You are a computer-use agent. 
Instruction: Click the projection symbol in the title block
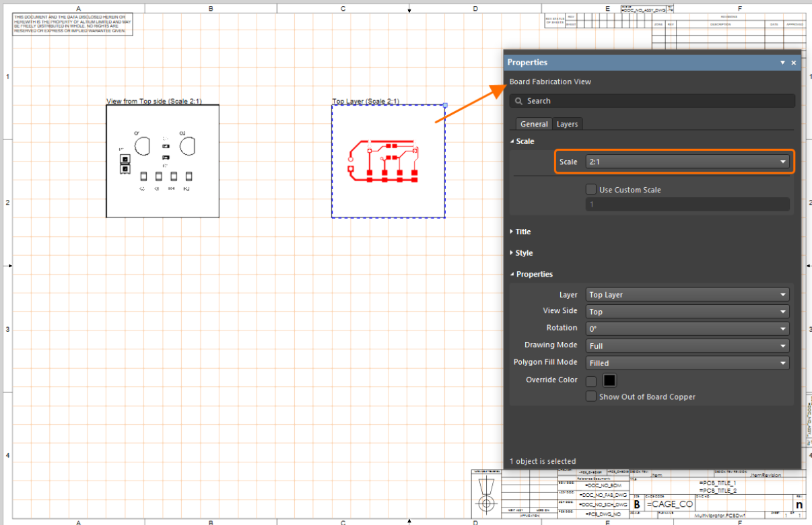485,502
